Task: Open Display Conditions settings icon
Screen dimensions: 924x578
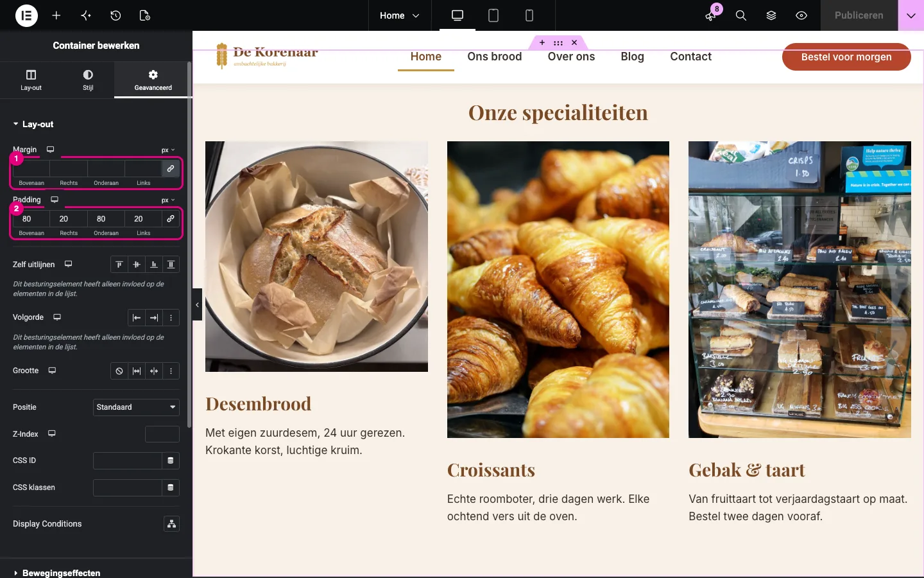Action: (171, 524)
